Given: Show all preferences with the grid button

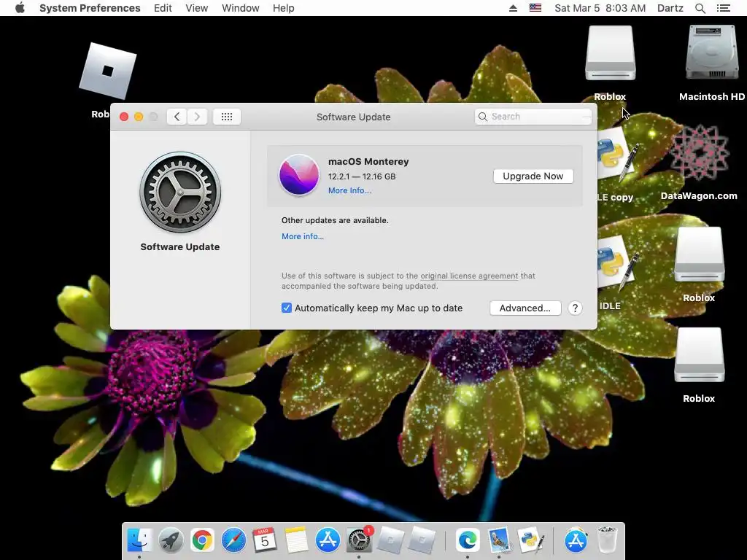Looking at the screenshot, I should pos(227,117).
